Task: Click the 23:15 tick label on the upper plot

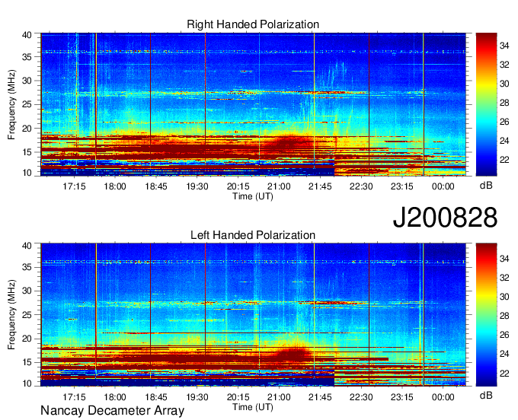Action: click(402, 186)
